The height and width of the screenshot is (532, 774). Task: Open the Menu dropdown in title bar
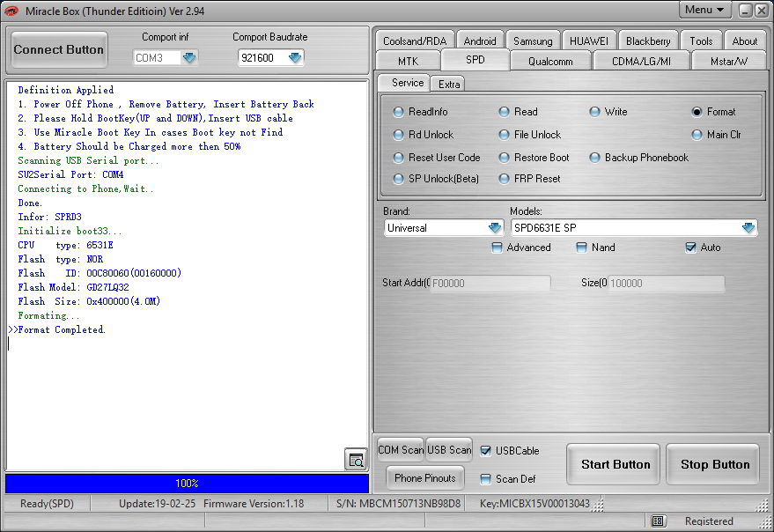[704, 10]
